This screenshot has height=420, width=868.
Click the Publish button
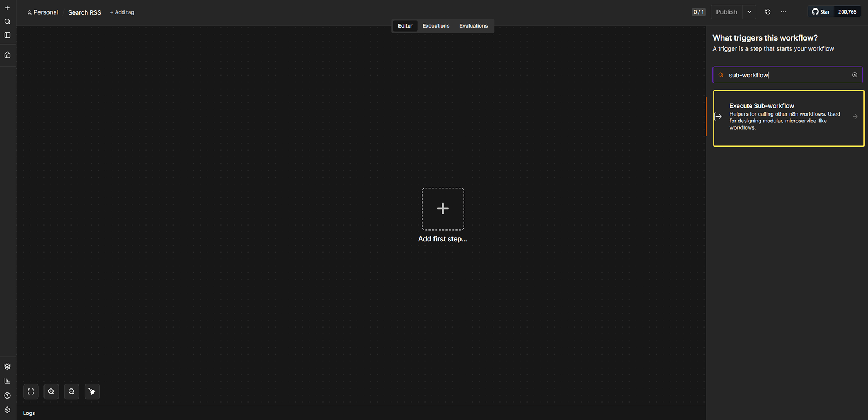click(727, 12)
